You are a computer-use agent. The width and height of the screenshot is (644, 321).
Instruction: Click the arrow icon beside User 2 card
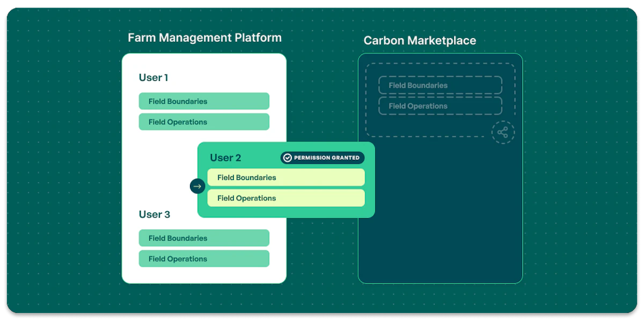point(197,186)
